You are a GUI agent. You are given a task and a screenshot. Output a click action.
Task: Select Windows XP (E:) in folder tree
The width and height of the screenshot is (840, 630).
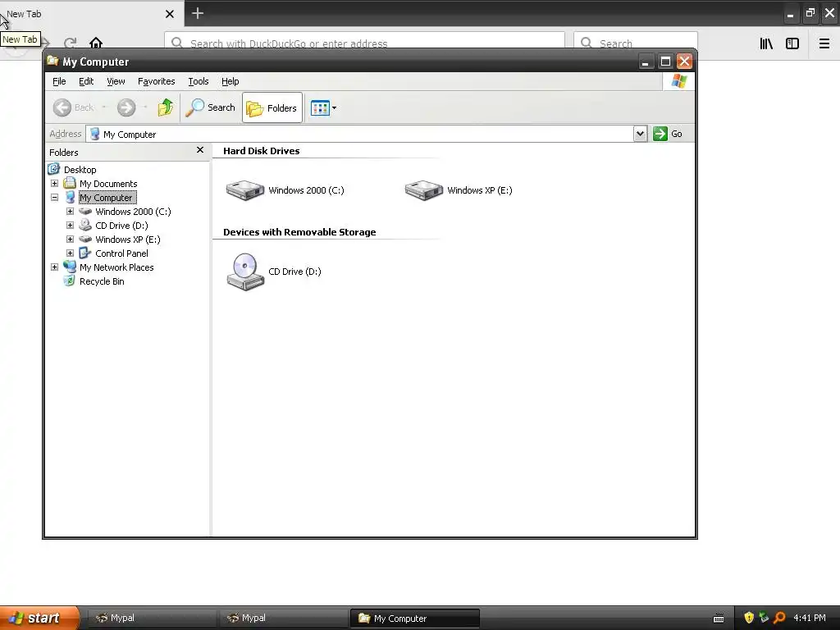click(x=127, y=240)
